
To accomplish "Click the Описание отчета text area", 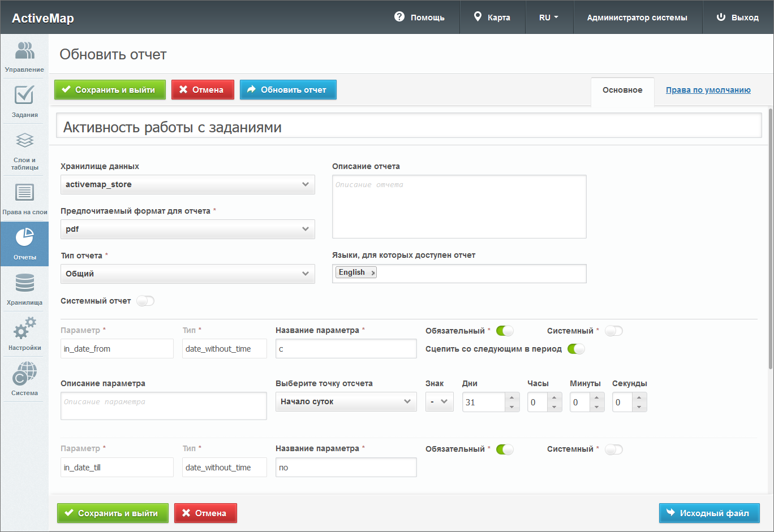I will point(459,206).
